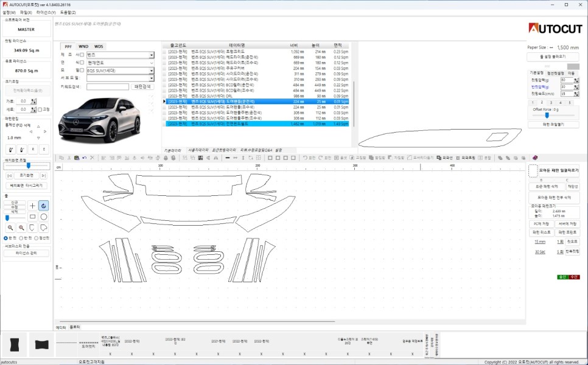Screen dimensions: 588x365
Task: Click the skip-to-last arrow beside 초기화면
Action: 43,175
